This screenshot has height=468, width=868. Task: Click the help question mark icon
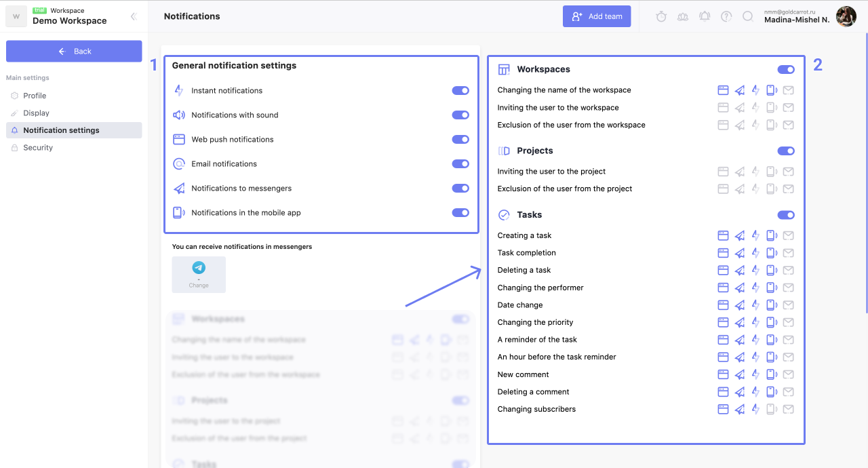click(726, 16)
